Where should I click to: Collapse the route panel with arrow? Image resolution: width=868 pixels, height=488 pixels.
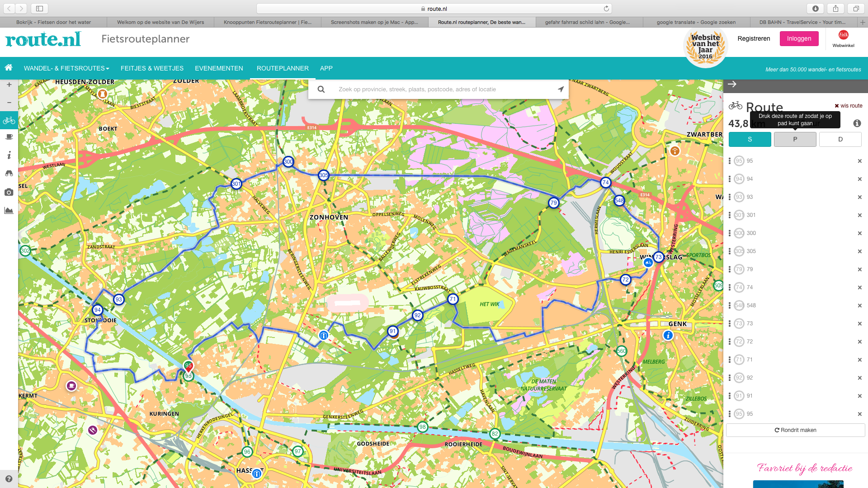732,84
